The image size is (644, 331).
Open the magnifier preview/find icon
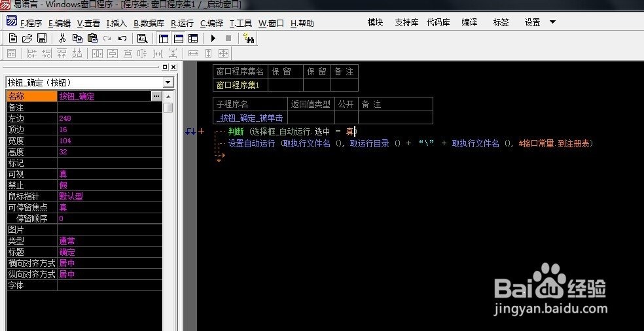(142, 39)
